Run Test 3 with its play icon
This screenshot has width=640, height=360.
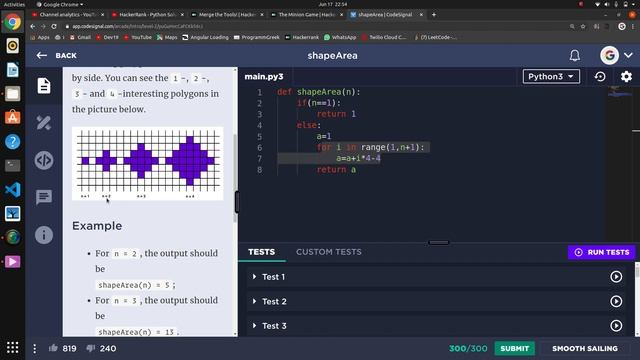616,326
